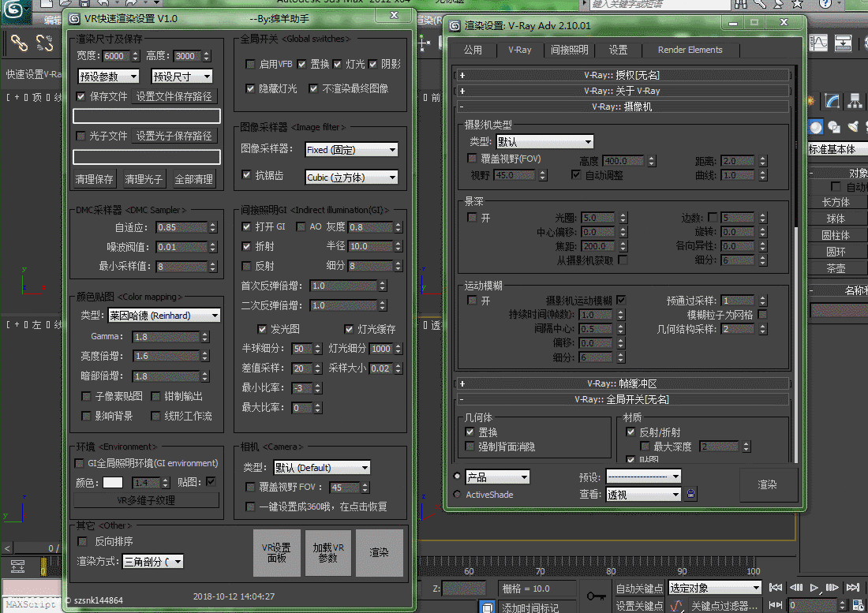The width and height of the screenshot is (868, 613).
Task: Open the 图像采样器 Fixed dropdown
Action: tap(351, 150)
